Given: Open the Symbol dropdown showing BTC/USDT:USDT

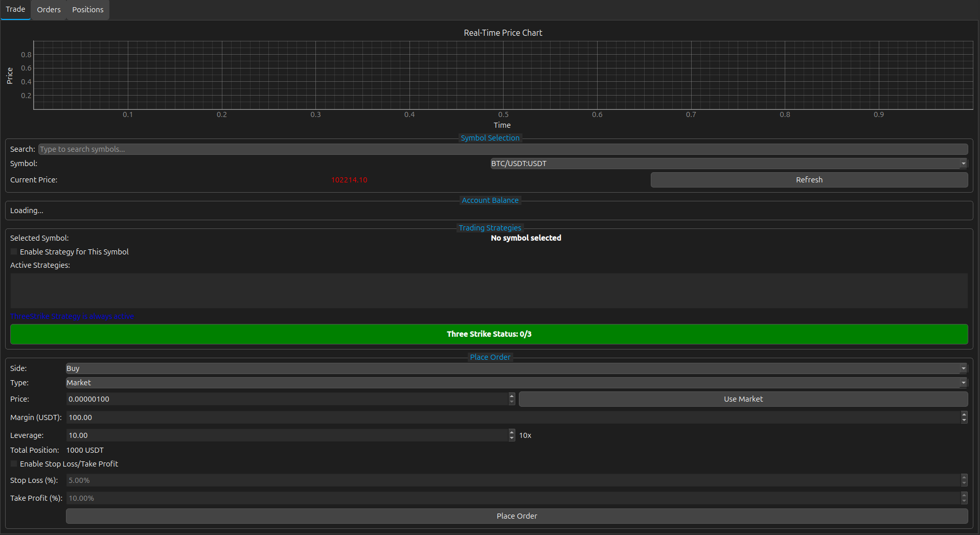Looking at the screenshot, I should point(729,164).
